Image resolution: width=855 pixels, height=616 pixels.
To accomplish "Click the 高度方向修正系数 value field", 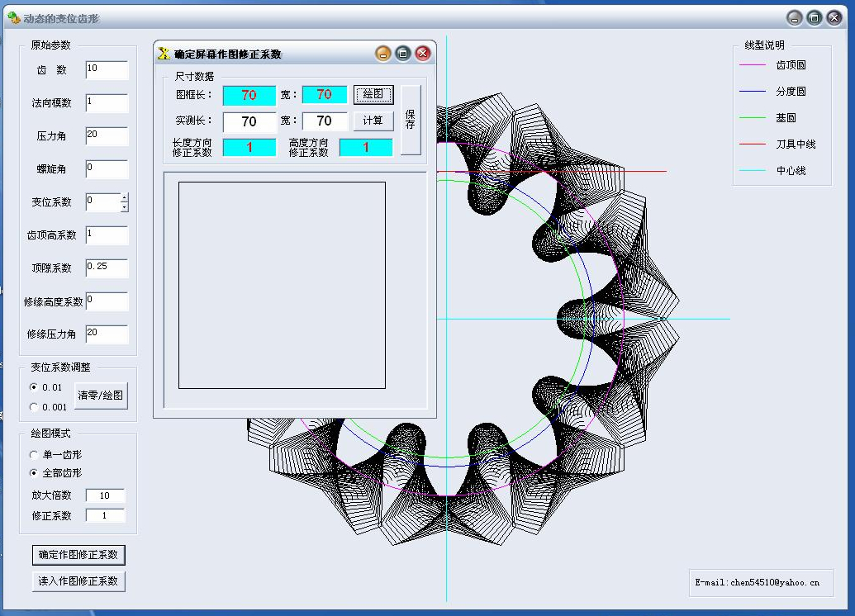I will tap(366, 147).
